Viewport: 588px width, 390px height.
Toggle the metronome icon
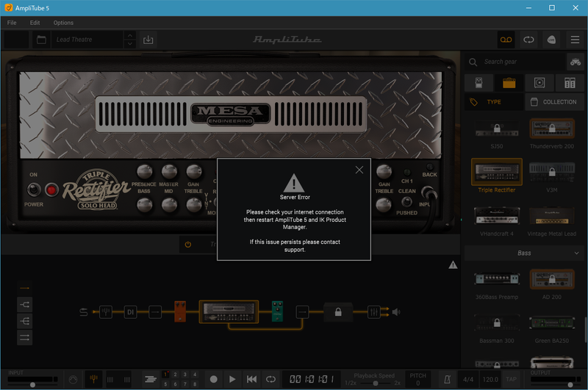coord(448,380)
